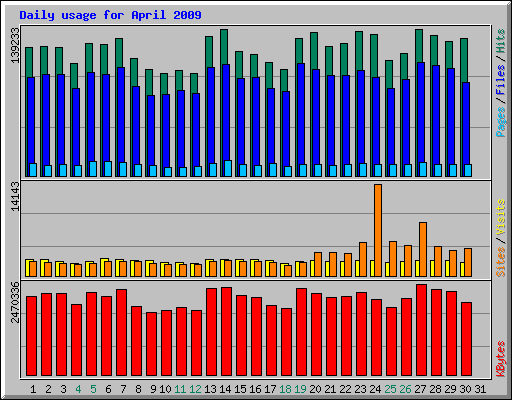Select the red KBytes bar for day 4
This screenshot has height=400, width=512.
point(76,340)
